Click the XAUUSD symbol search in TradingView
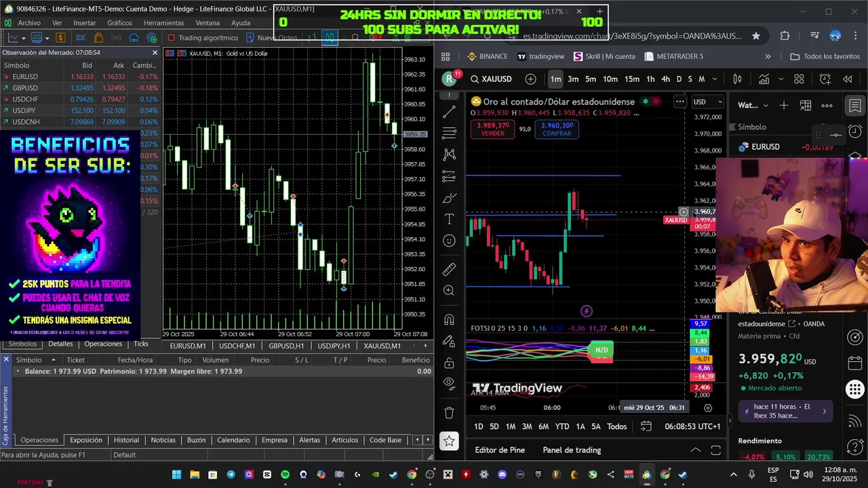This screenshot has width=868, height=488. pyautogui.click(x=492, y=79)
